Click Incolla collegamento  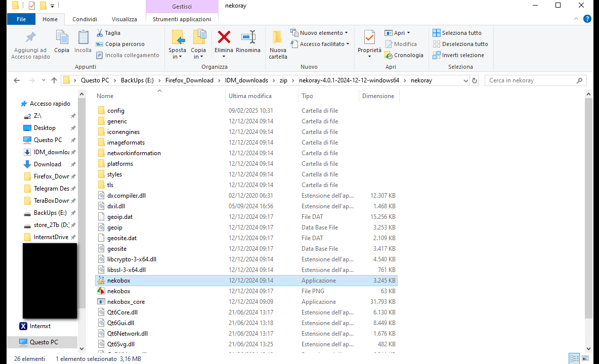point(127,55)
